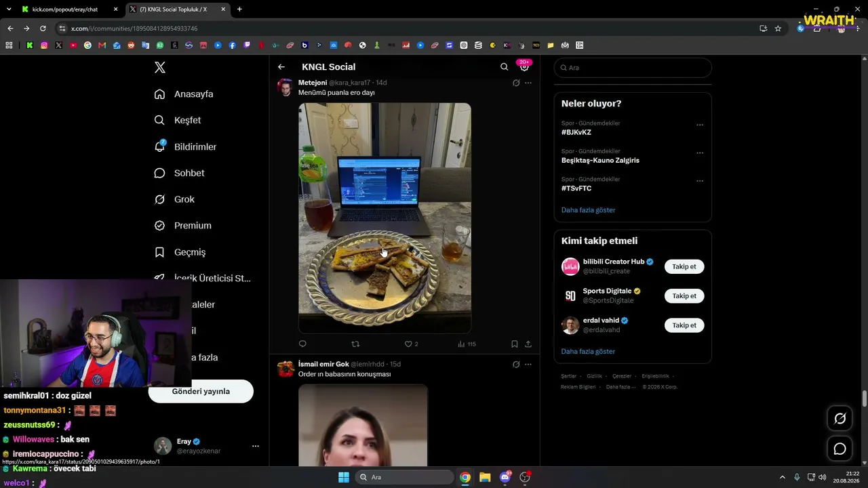Image resolution: width=868 pixels, height=488 pixels.
Task: Open Grok from the sidebar
Action: (x=174, y=200)
